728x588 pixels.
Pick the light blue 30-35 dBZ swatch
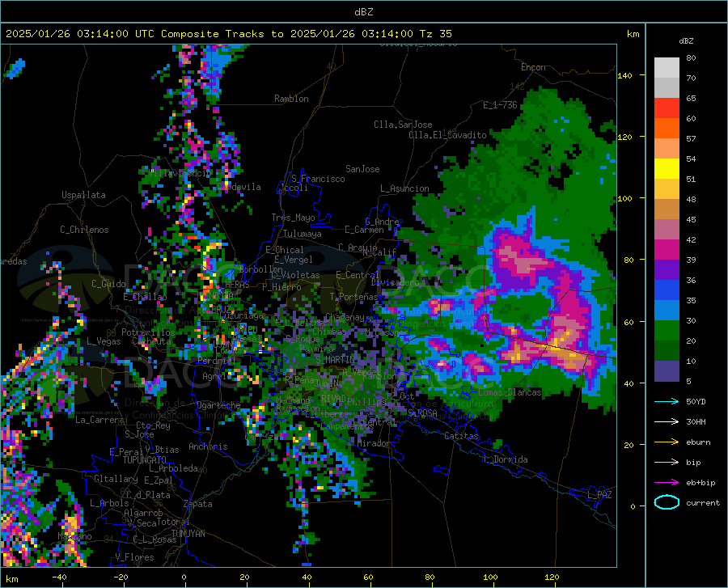667,311
